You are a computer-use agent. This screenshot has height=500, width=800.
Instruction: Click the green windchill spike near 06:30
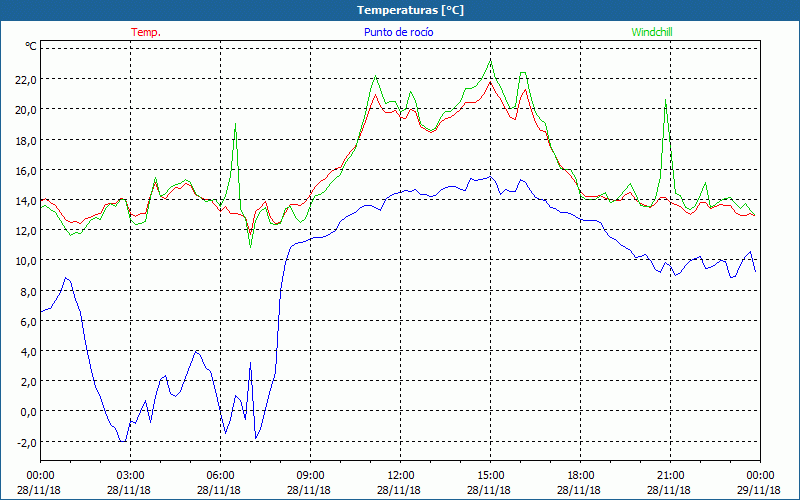point(235,123)
